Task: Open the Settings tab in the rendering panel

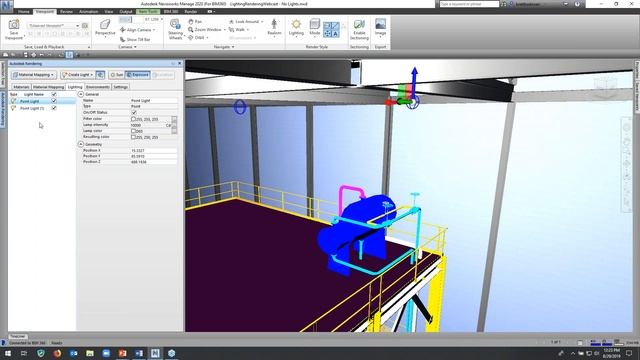Action: pos(120,87)
